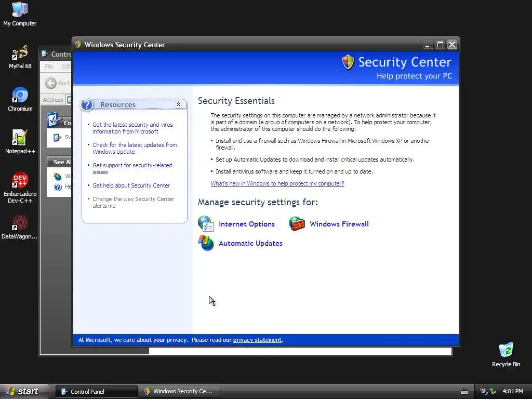Open Embarcadero Dev-C++ desktop shortcut

click(x=20, y=188)
